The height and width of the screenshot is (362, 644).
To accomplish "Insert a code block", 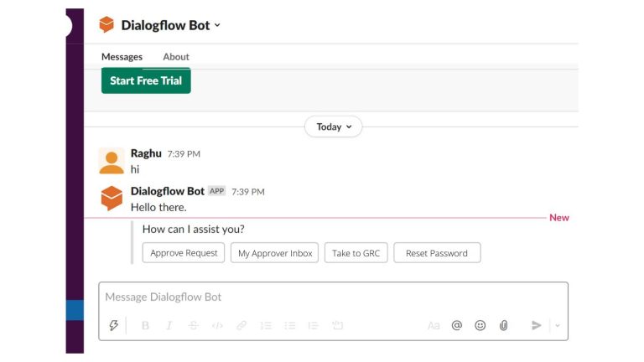I will pyautogui.click(x=337, y=326).
